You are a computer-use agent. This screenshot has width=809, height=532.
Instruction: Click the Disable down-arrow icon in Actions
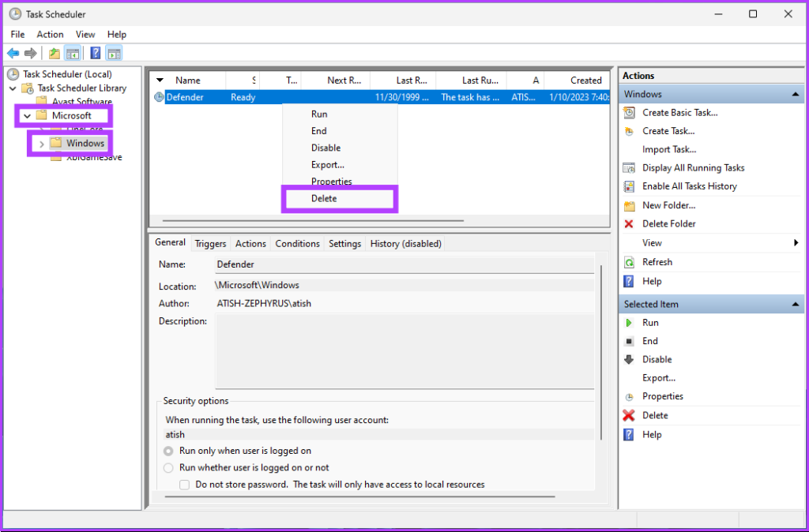pyautogui.click(x=629, y=360)
